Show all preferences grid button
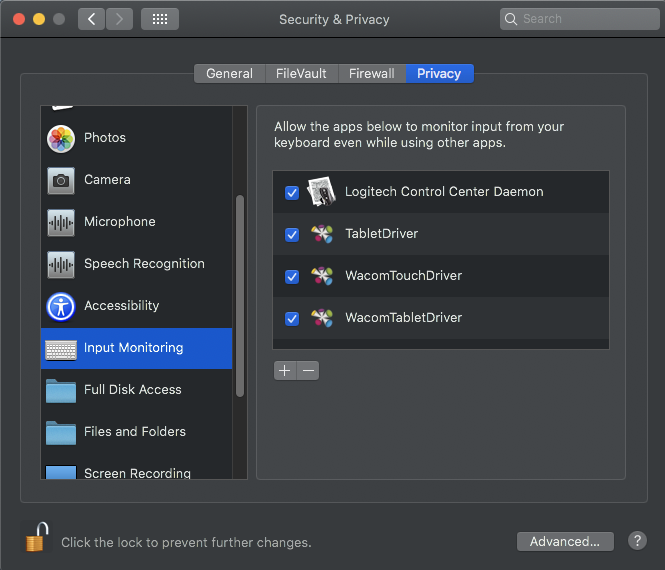Image resolution: width=665 pixels, height=570 pixels. point(160,19)
